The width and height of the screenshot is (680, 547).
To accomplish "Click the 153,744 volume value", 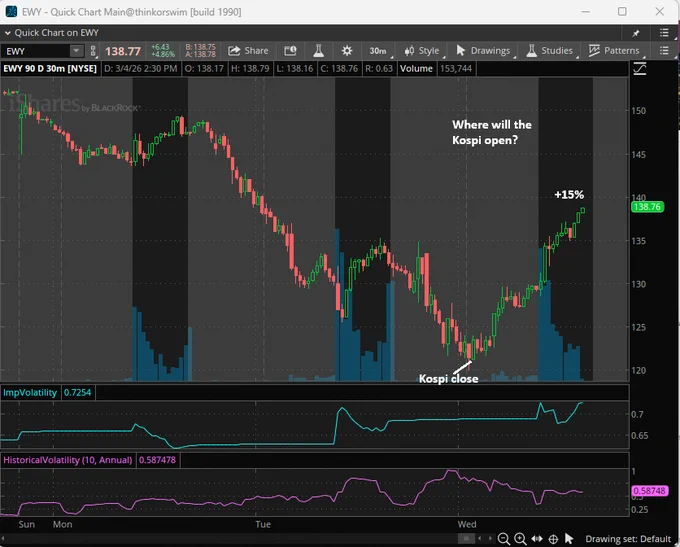I will [456, 69].
